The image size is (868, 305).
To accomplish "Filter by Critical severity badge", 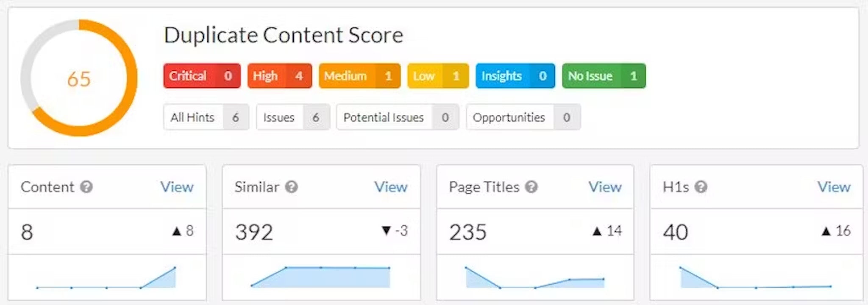I will pos(202,76).
